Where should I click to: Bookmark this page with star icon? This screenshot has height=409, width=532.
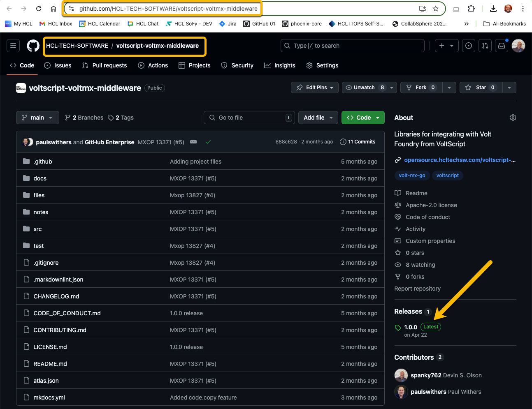point(436,9)
